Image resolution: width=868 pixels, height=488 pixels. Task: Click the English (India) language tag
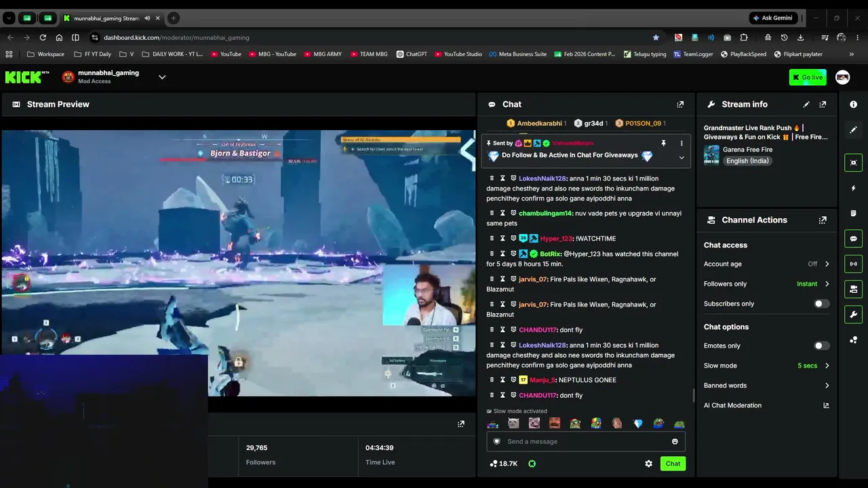747,161
